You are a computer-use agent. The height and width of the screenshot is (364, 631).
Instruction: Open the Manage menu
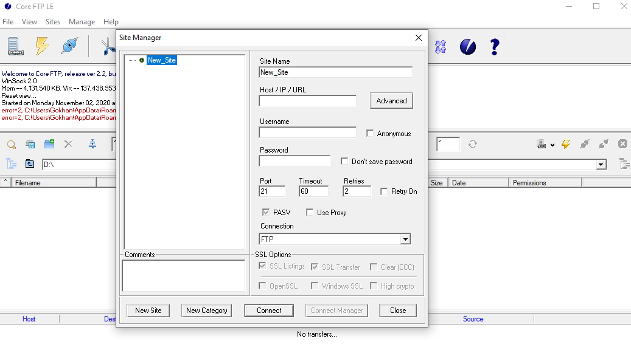[82, 22]
